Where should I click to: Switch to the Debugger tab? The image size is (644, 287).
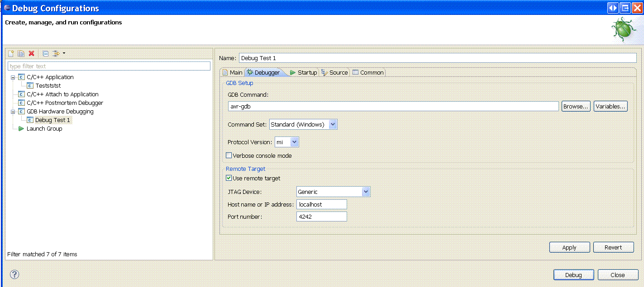tap(263, 72)
